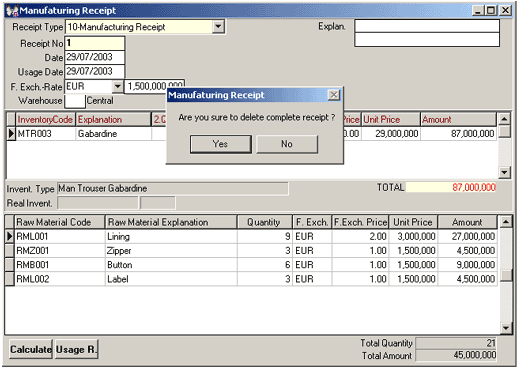Click the 29,000,000 unit price cell
Screen dimensions: 520x370
click(391, 134)
